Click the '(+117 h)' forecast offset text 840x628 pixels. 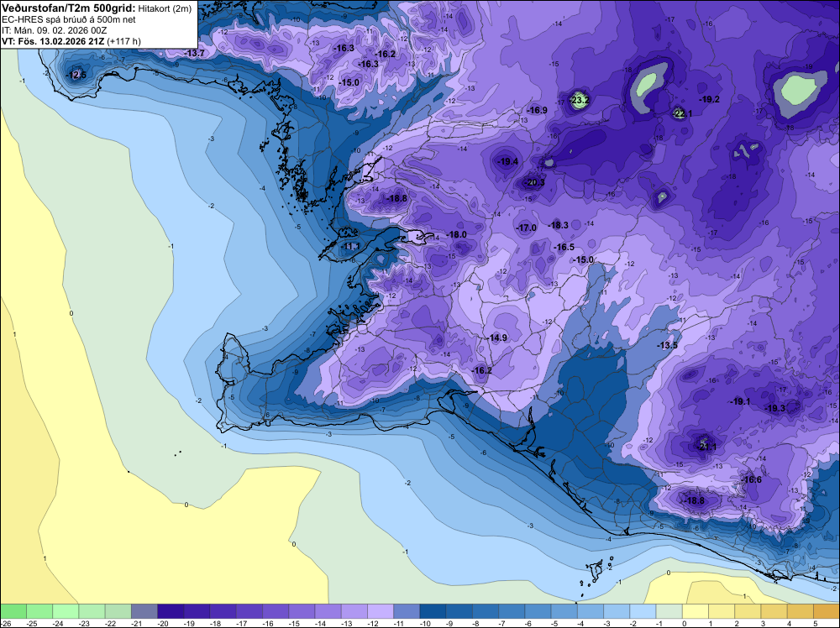pos(124,41)
